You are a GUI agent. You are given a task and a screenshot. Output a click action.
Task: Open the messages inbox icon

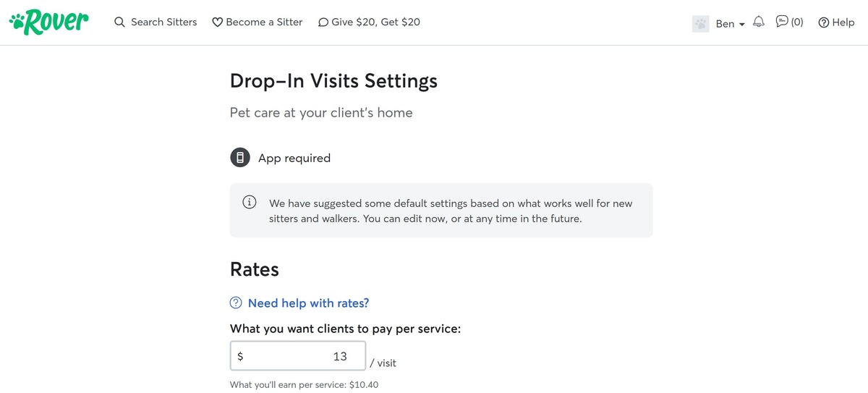point(782,22)
